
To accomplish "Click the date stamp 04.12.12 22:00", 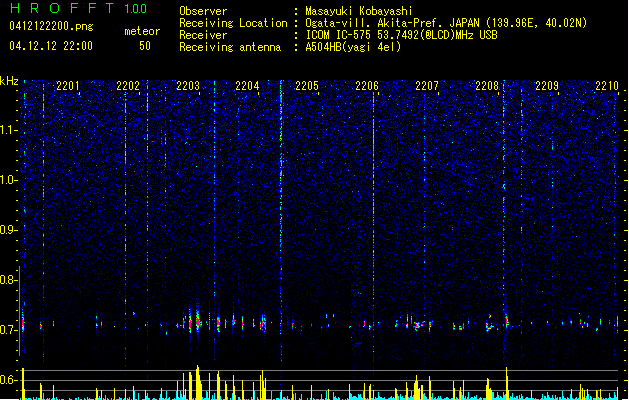I will pyautogui.click(x=51, y=46).
